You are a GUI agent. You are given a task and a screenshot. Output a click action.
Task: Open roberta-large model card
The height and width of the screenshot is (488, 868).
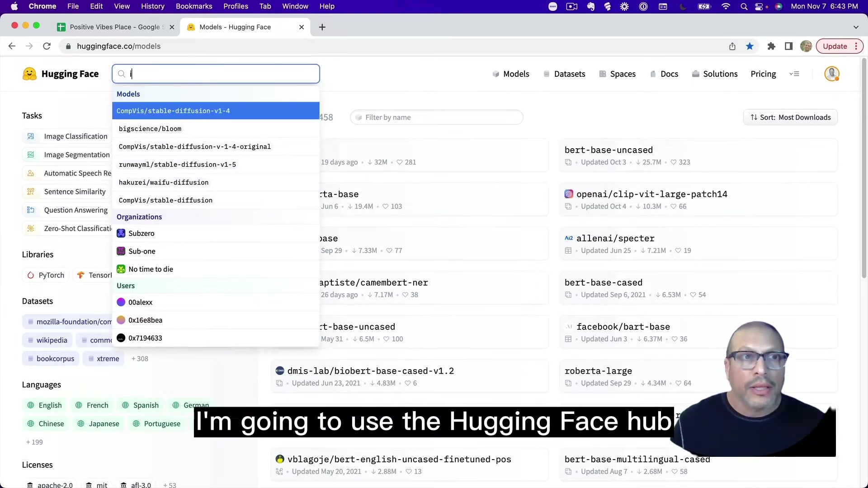[x=698, y=376]
